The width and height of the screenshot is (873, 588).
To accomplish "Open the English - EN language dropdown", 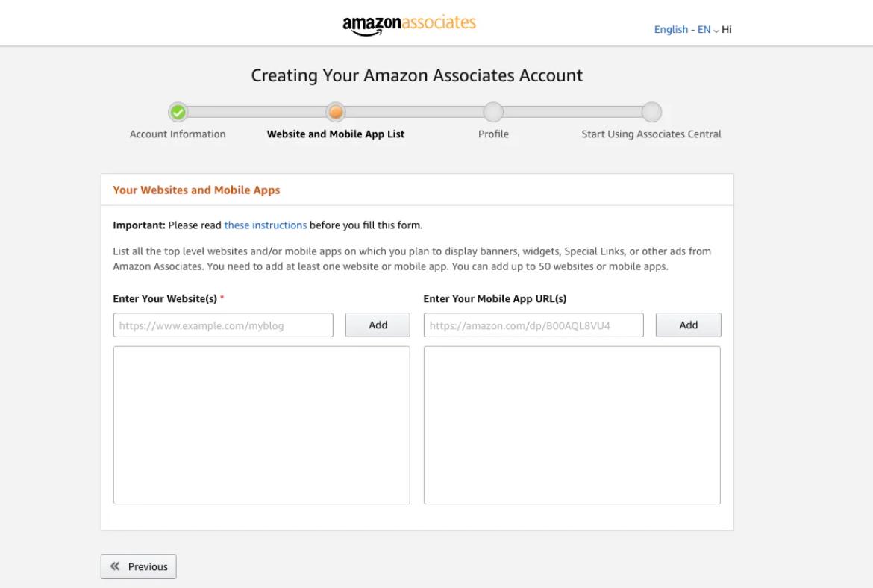I will pyautogui.click(x=686, y=30).
